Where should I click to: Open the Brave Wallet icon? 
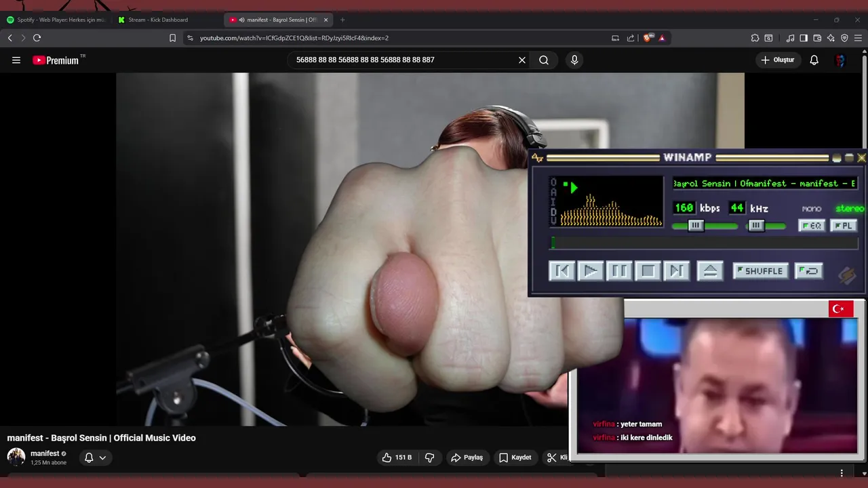click(817, 38)
